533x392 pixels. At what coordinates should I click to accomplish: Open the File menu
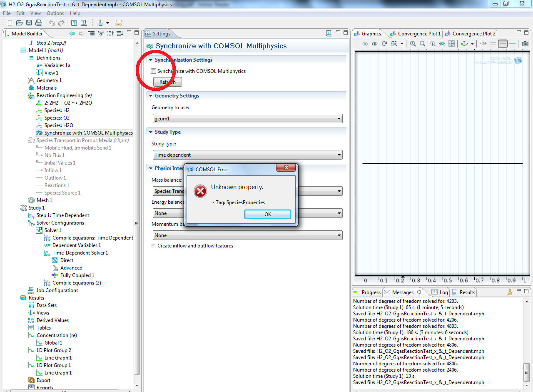tap(7, 13)
